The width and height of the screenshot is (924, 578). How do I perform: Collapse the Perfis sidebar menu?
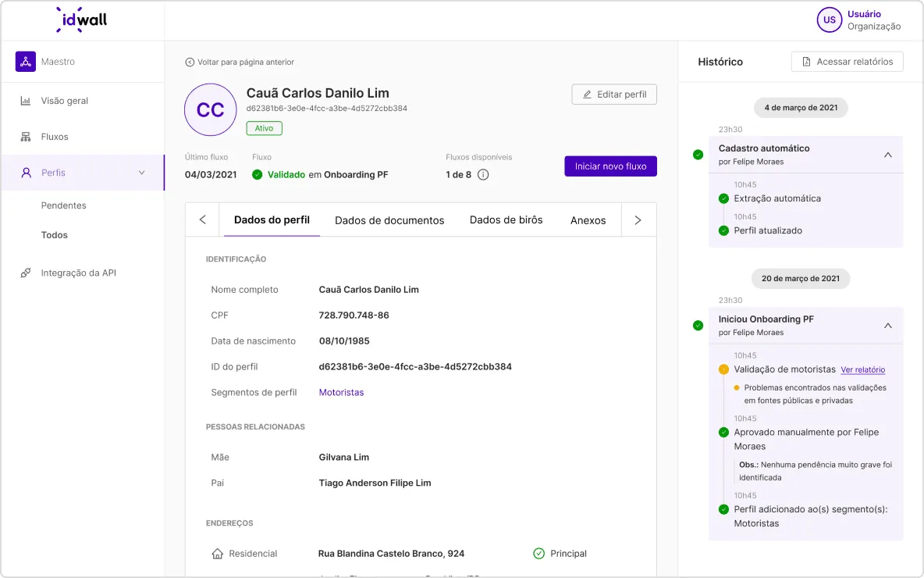pos(141,173)
